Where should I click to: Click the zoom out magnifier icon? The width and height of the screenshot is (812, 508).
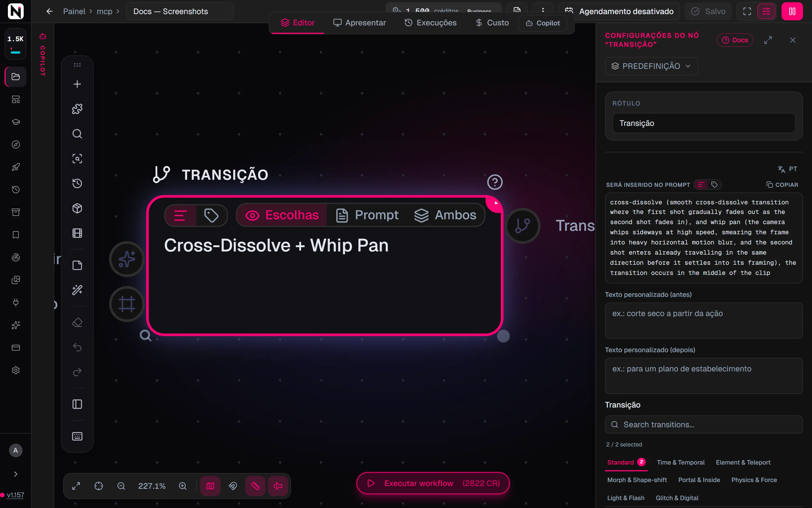121,486
